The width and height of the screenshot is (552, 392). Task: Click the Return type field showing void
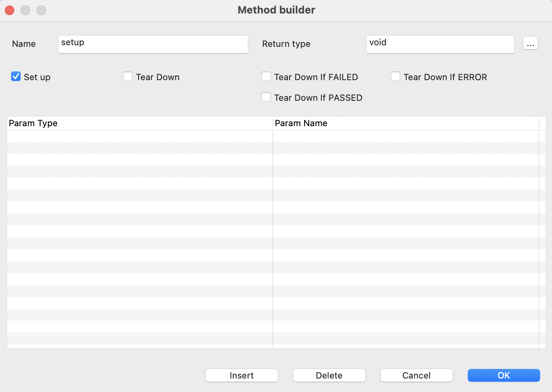point(440,44)
